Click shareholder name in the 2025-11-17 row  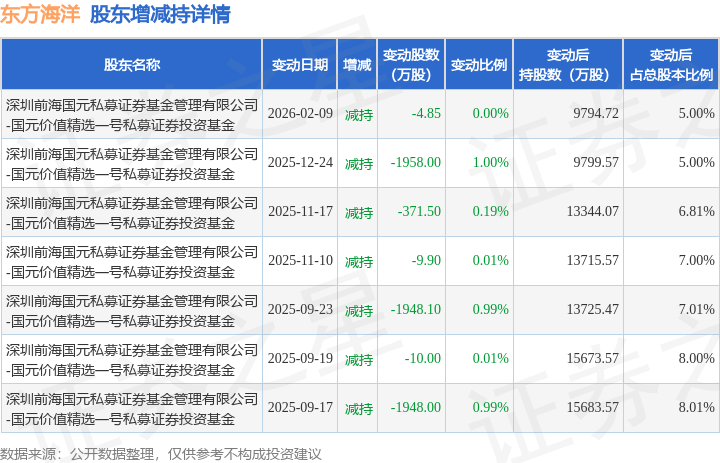pyautogui.click(x=132, y=213)
